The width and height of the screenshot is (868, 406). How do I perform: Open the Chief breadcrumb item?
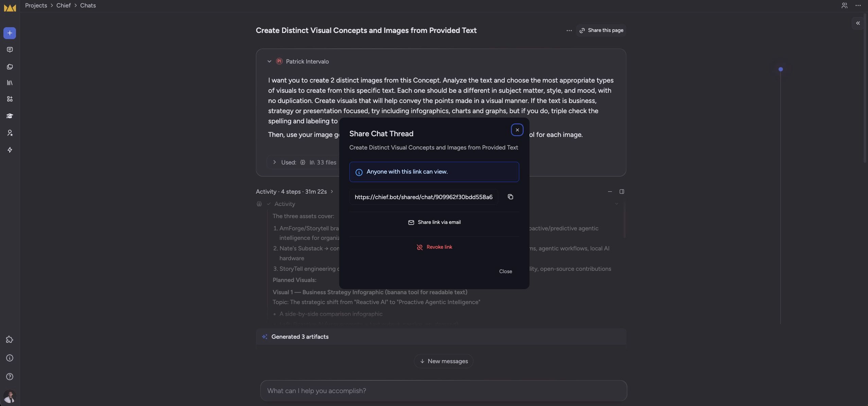tap(64, 5)
